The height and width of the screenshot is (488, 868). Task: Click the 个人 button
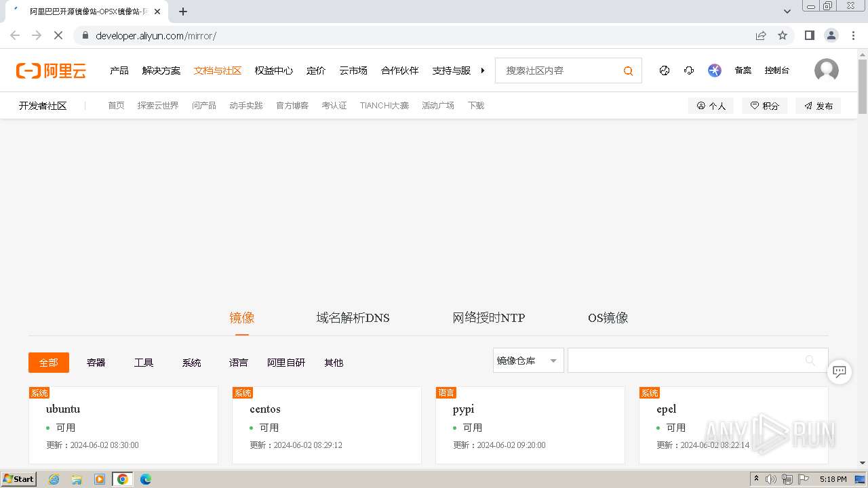point(711,106)
